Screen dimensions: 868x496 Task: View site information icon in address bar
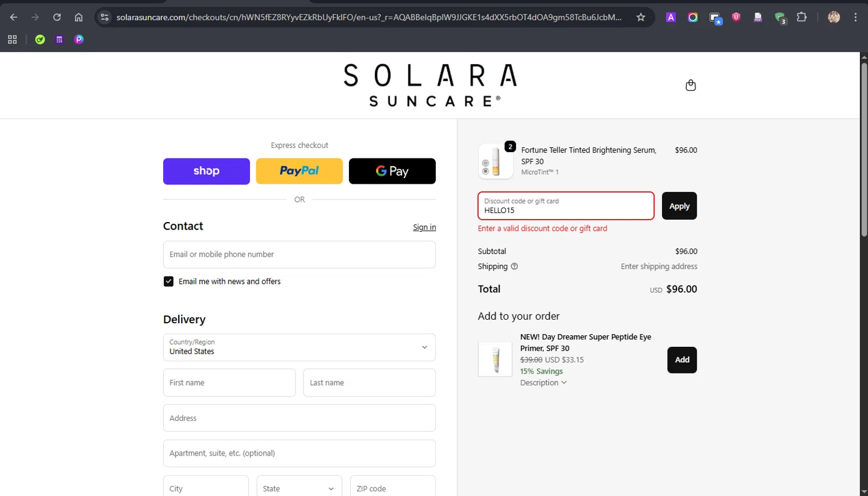point(105,17)
